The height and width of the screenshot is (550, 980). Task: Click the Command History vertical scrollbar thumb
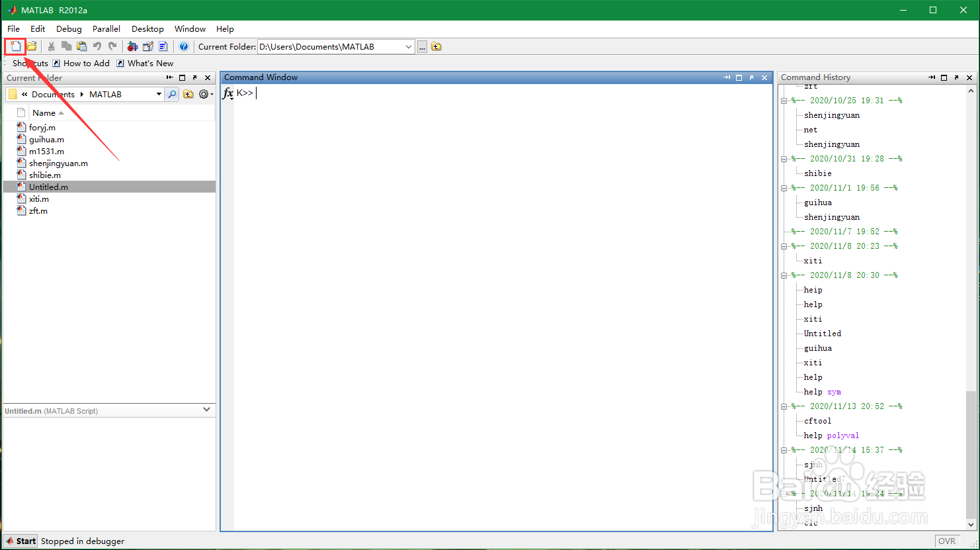pos(971,454)
